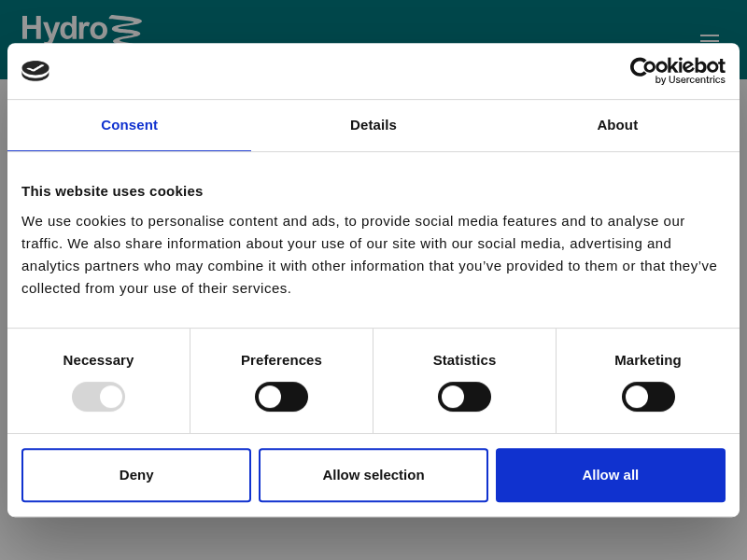Click the Hydro logo in the header
The width and height of the screenshot is (747, 560).
coord(81,28)
